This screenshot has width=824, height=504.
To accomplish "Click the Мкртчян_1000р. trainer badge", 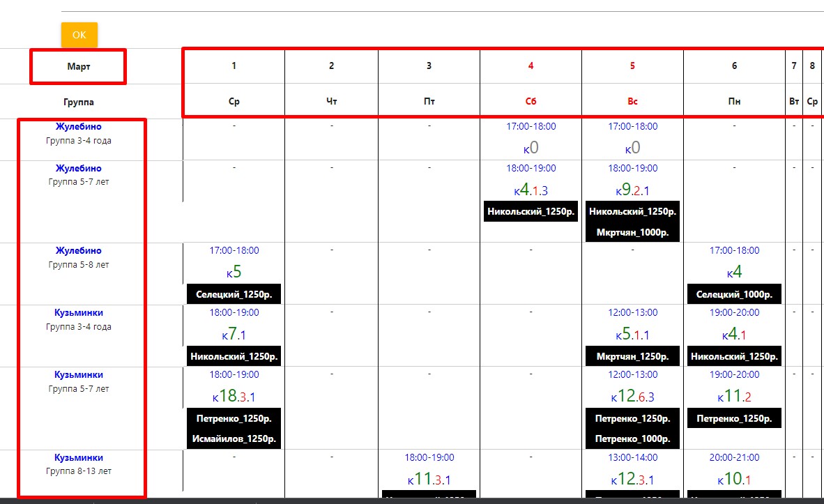I will (x=632, y=232).
